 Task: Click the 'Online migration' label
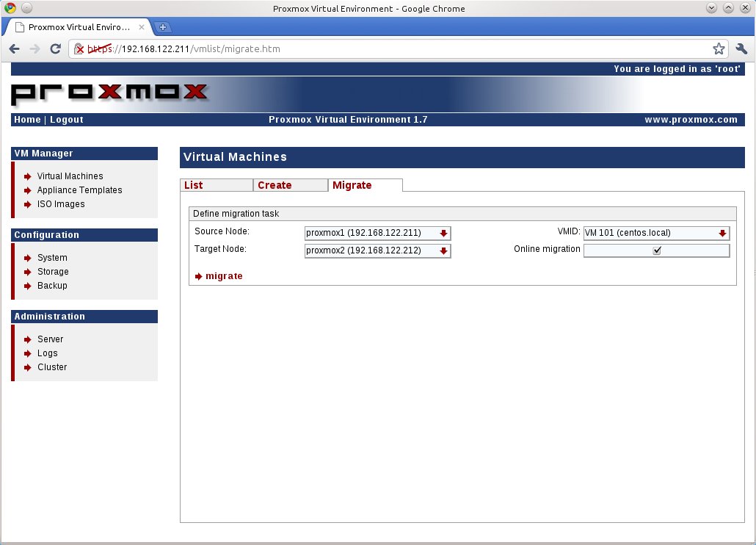coord(547,249)
